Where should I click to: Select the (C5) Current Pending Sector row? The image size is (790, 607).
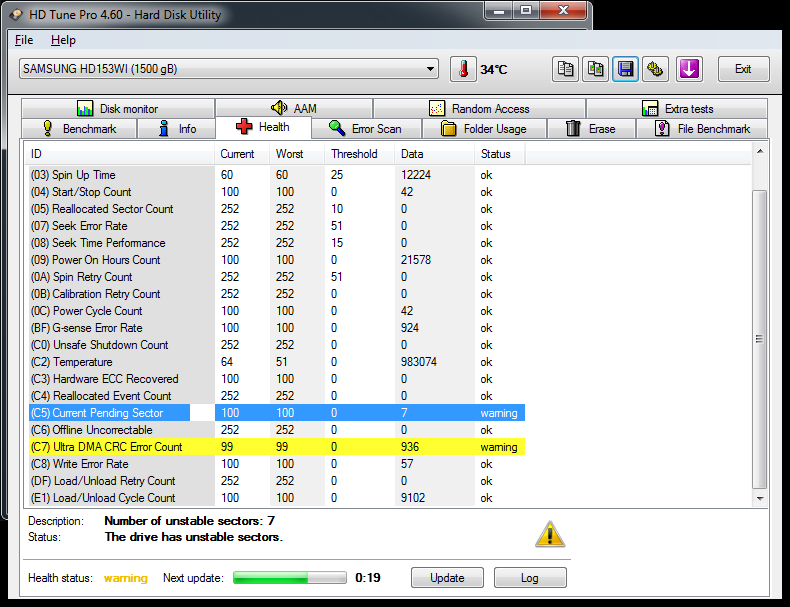(x=277, y=413)
